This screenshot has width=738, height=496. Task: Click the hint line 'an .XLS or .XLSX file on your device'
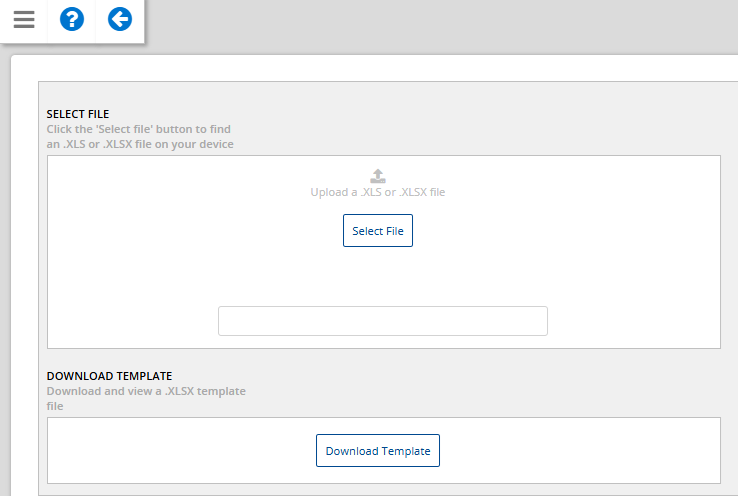pos(140,144)
